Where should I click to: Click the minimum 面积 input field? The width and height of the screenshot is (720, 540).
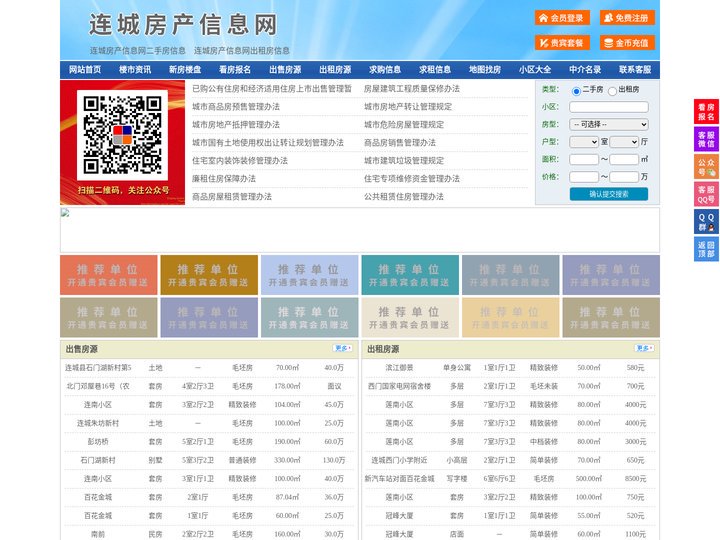[584, 159]
